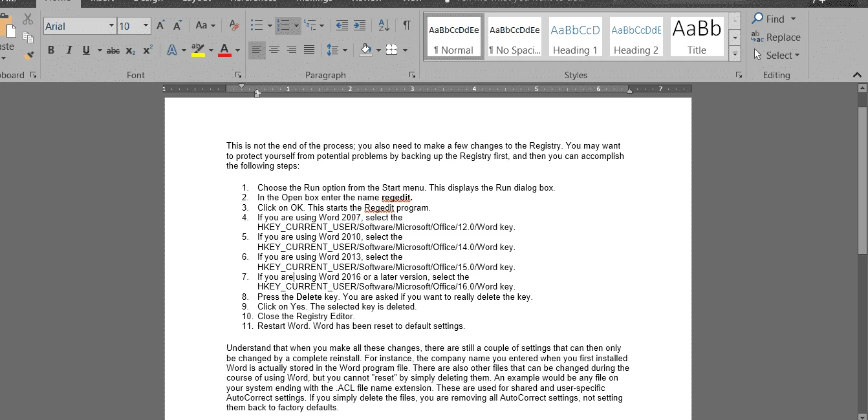Center the paragraph text
Viewport: 868px width, 420px height.
(x=274, y=50)
